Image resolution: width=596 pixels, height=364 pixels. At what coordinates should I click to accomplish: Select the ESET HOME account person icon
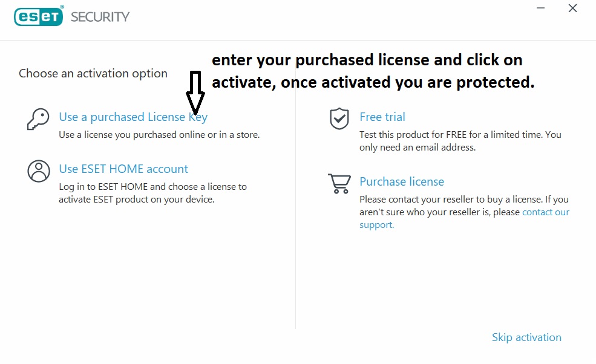click(x=39, y=171)
